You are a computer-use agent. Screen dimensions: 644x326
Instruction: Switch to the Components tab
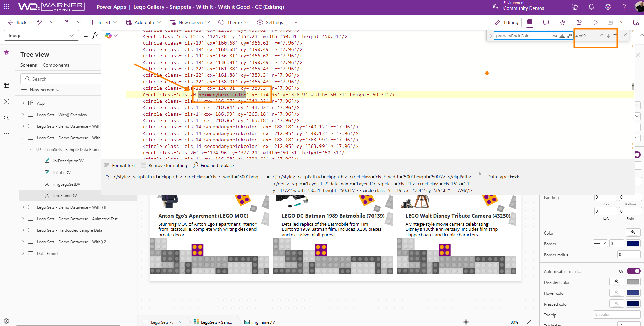point(56,65)
